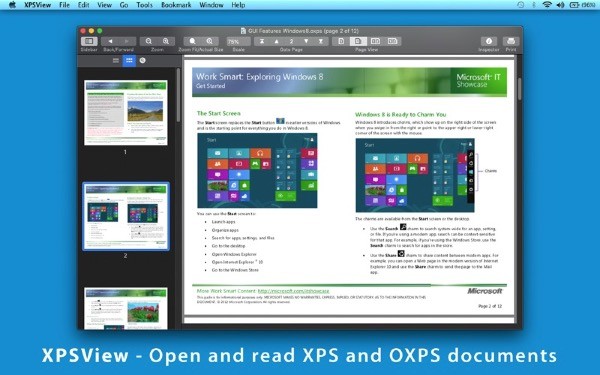This screenshot has height=375, width=600.
Task: Click the Actual Size zoom icon
Action: (x=210, y=41)
